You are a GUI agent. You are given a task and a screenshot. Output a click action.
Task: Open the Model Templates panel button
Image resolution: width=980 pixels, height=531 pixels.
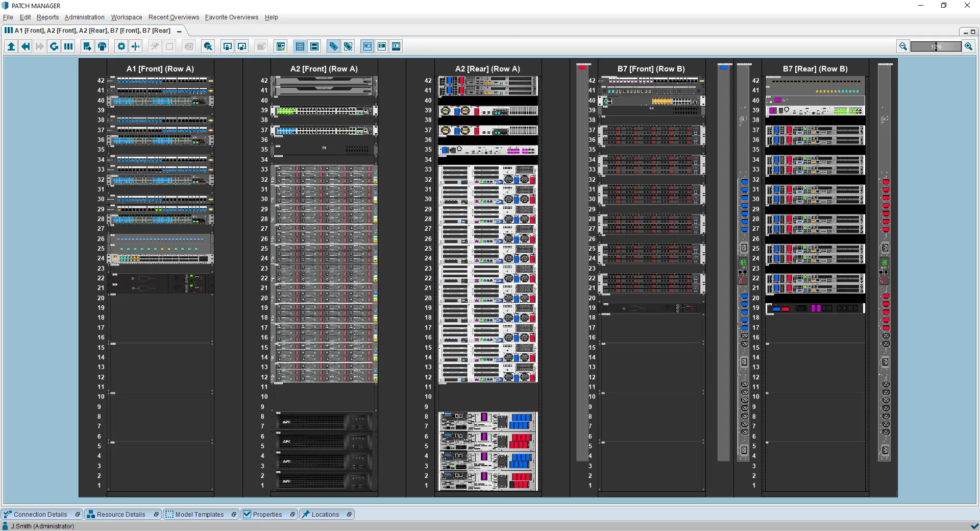[201, 514]
